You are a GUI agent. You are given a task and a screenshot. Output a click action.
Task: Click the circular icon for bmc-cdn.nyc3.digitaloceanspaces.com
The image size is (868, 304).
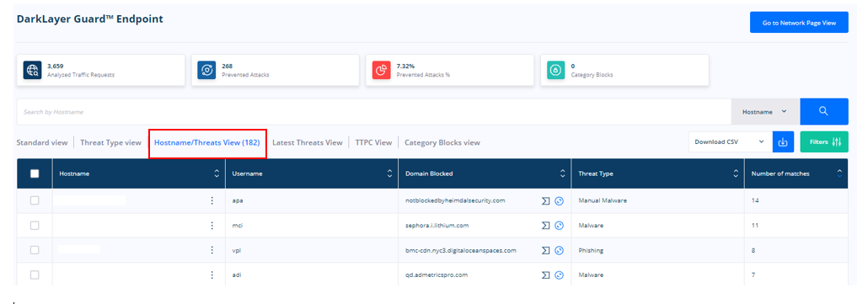tap(559, 250)
